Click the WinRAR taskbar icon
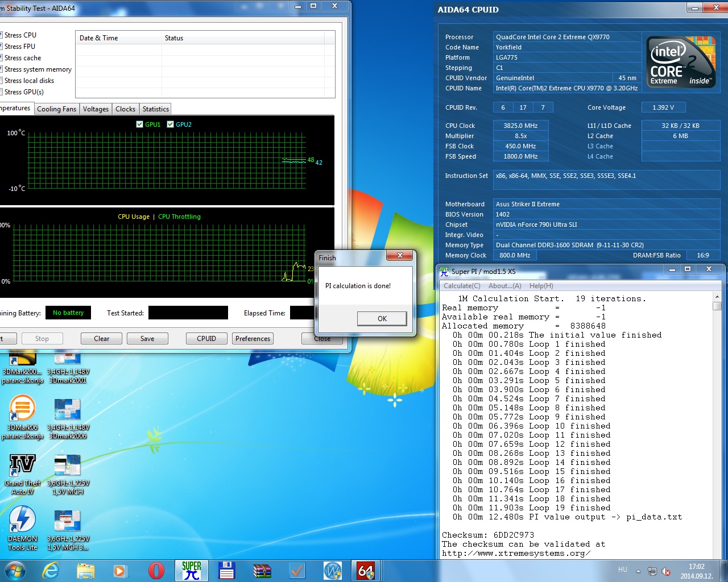This screenshot has width=728, height=582. click(x=262, y=570)
